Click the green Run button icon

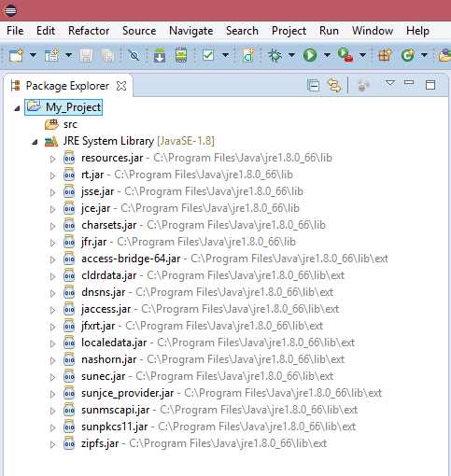(310, 55)
